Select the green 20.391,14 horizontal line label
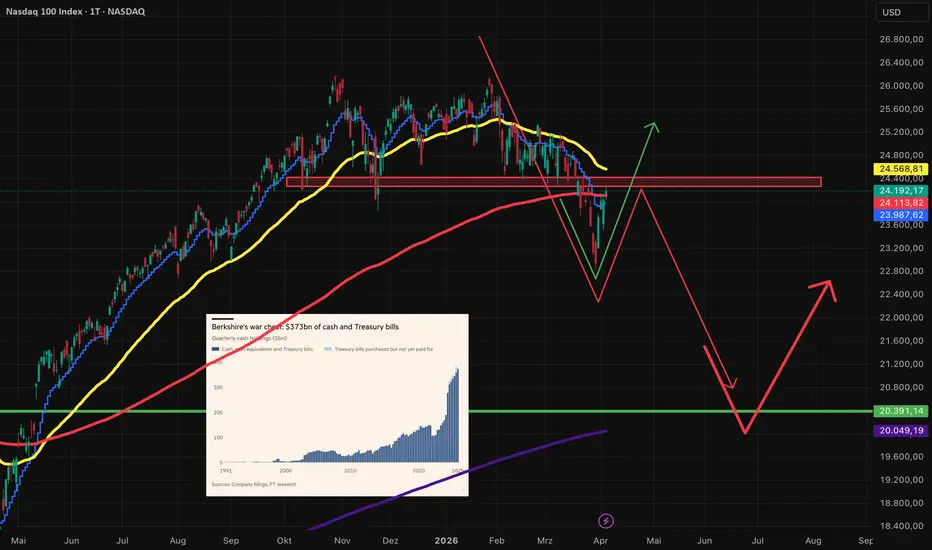Screen dimensions: 932x550 click(x=900, y=411)
